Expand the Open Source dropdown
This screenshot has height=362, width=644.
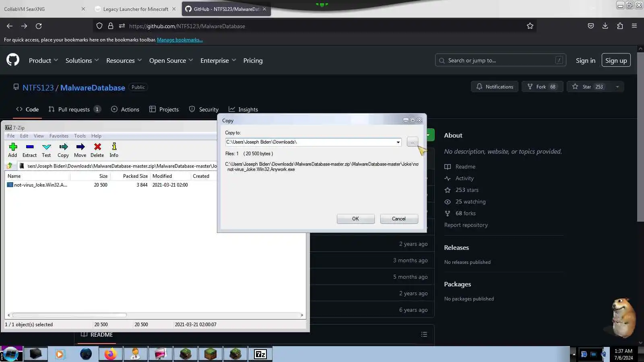(x=171, y=60)
